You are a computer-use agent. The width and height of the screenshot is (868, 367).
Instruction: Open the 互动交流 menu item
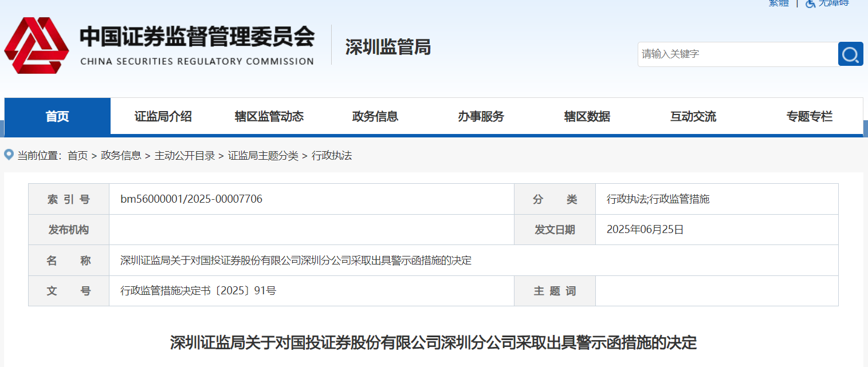693,117
